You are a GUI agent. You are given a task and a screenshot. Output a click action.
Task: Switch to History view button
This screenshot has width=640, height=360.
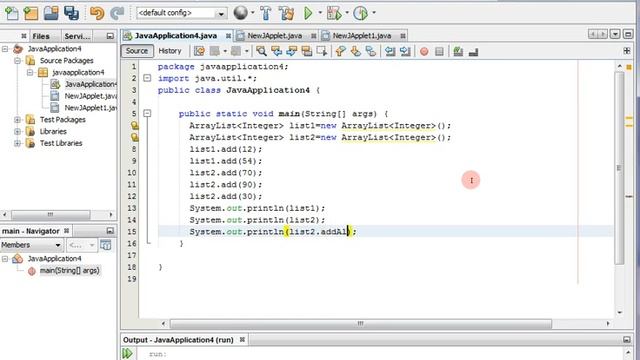tap(170, 51)
